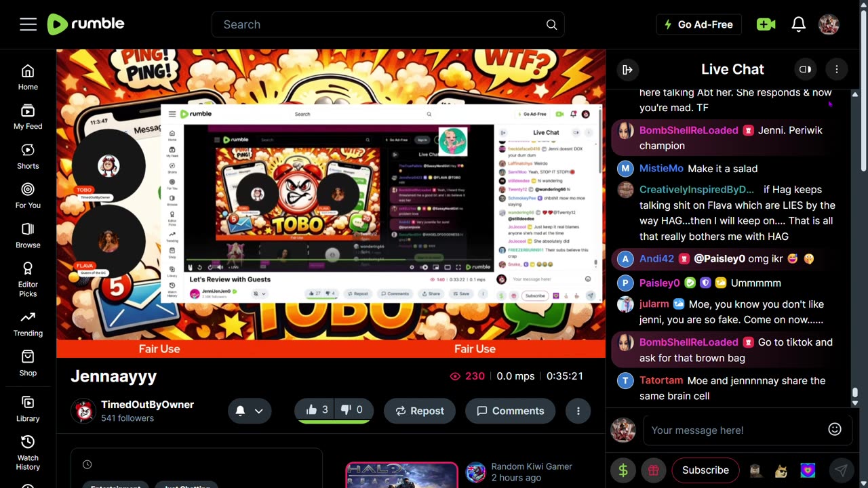868x488 pixels.
Task: Insert the otter emote in chat
Action: (x=755, y=470)
